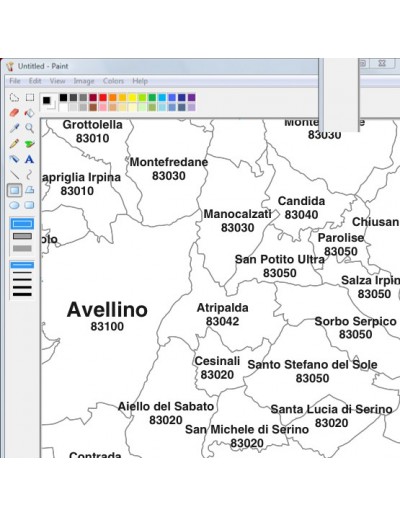Screen dimensions: 400x517
Task: Pick the Fill With Color bucket
Action: click(30, 113)
